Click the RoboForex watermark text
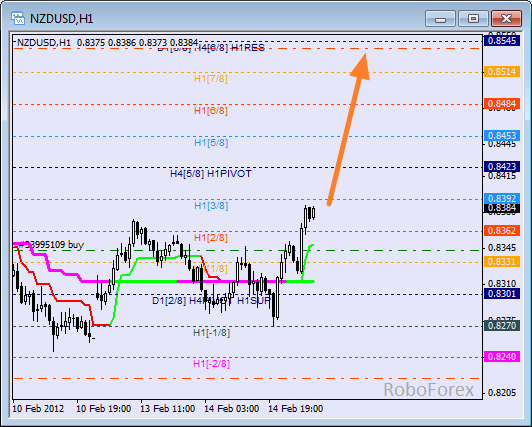This screenshot has height=427, width=532. tap(429, 389)
